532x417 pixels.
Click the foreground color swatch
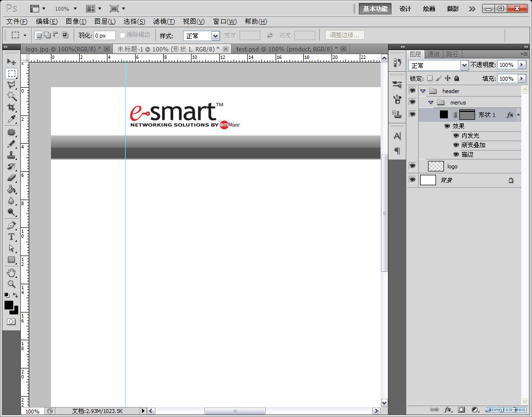pos(8,305)
